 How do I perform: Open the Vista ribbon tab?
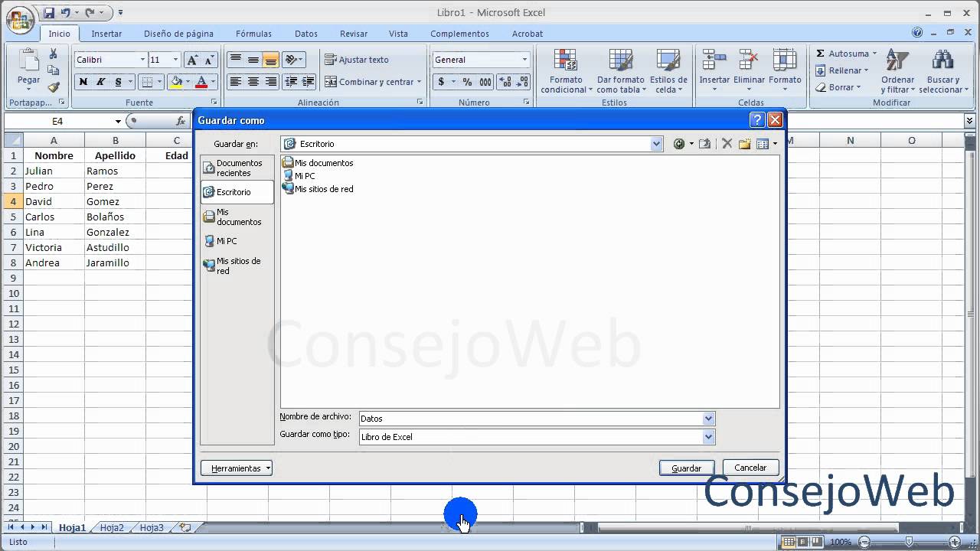coord(398,34)
